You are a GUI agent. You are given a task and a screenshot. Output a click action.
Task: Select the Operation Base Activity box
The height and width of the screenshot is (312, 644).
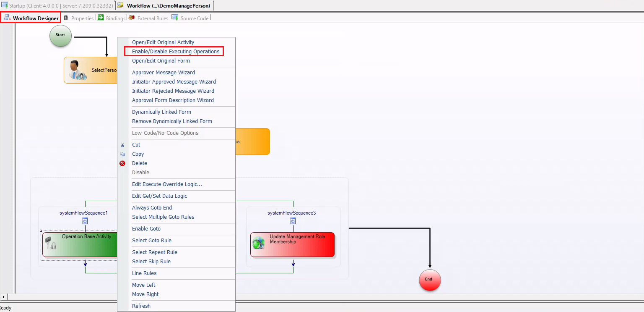(80, 244)
